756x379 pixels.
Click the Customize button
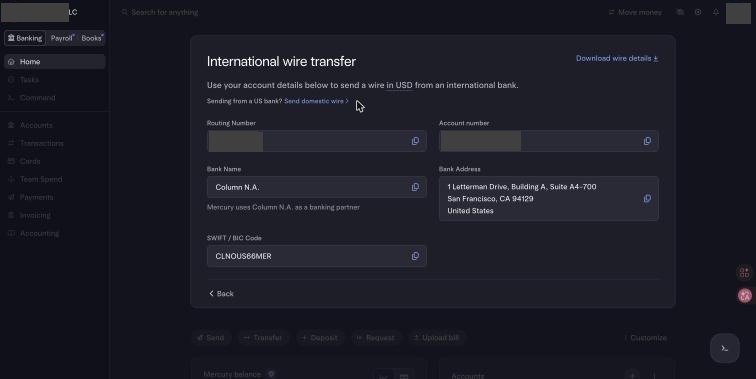coord(645,338)
